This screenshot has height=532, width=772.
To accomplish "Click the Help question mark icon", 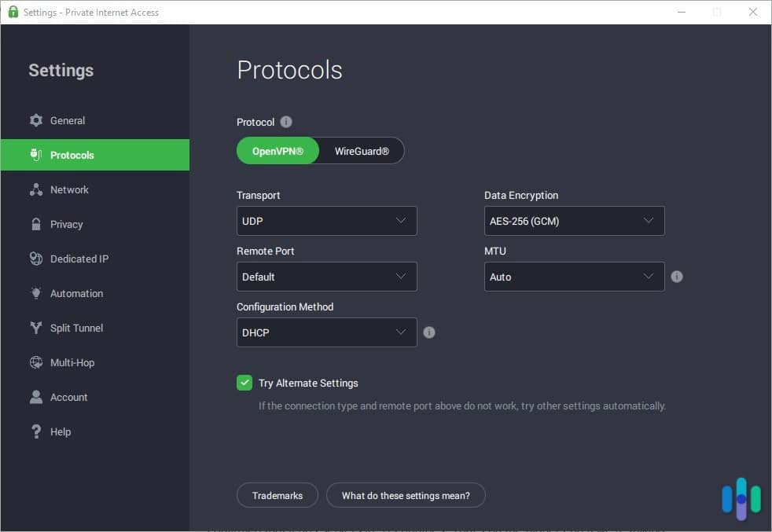I will click(36, 431).
